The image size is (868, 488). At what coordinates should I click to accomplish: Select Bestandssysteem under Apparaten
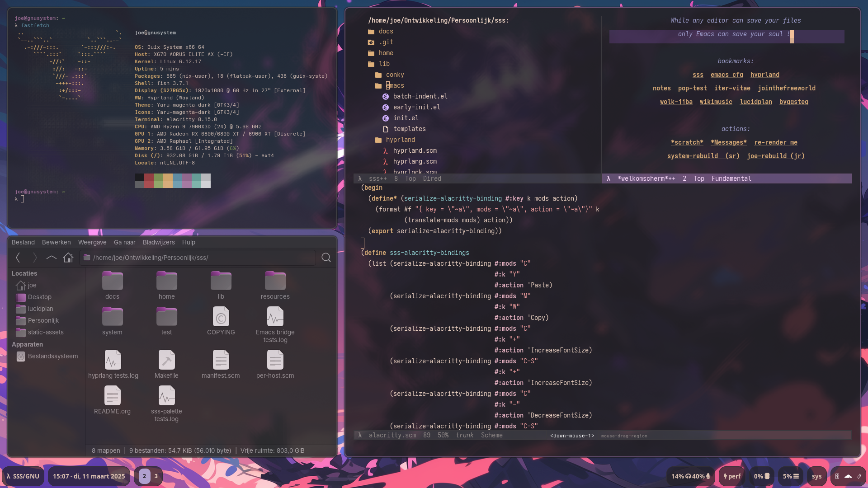tap(47, 356)
